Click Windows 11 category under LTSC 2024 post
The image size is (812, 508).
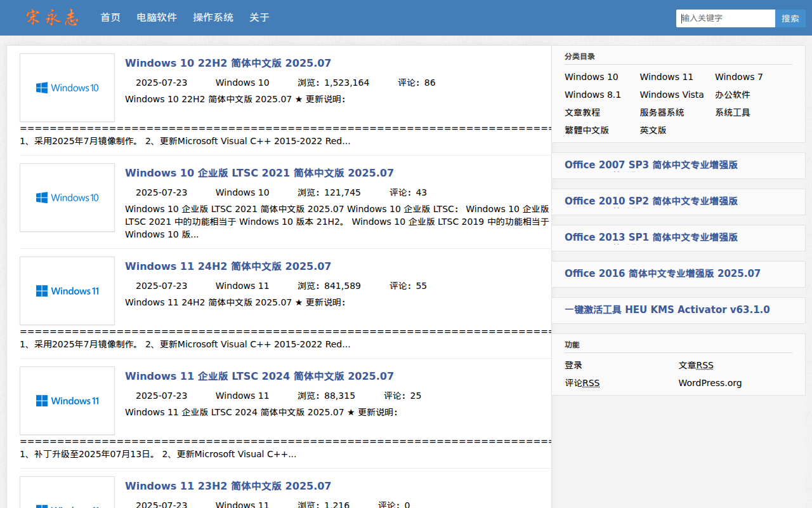pos(242,396)
